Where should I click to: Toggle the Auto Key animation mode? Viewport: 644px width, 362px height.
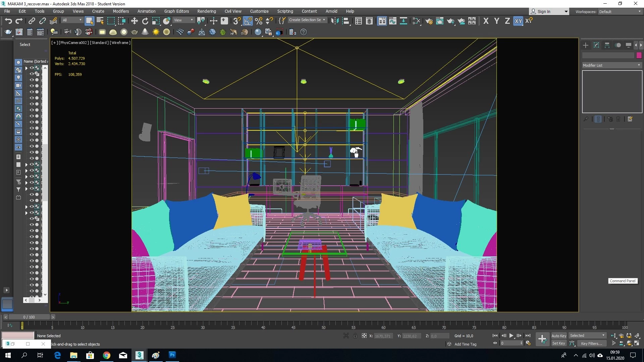pos(558,336)
